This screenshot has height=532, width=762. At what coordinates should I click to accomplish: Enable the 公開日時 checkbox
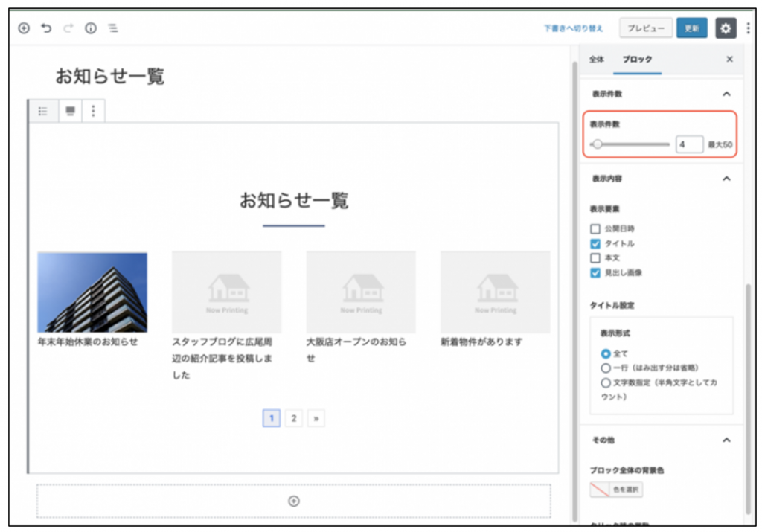click(595, 229)
